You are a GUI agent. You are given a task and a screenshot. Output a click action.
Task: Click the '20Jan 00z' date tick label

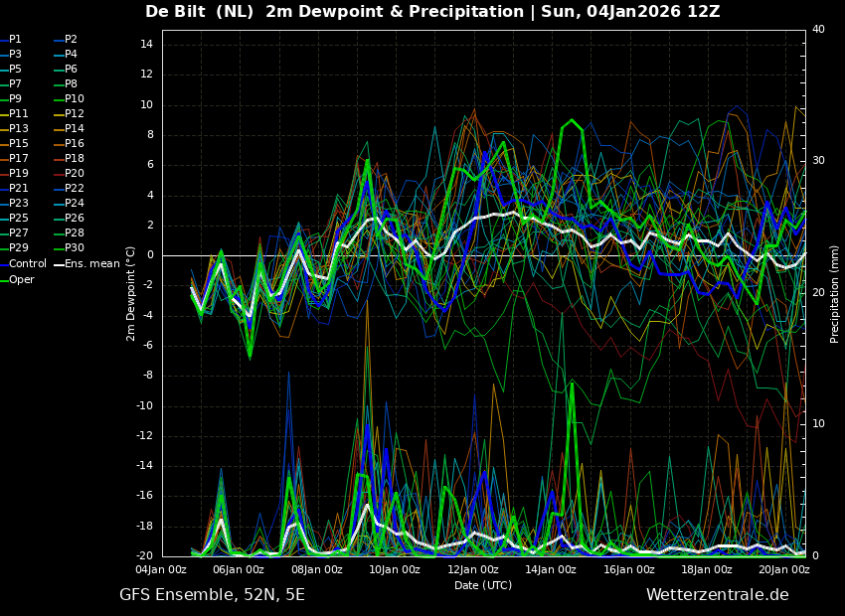pyautogui.click(x=784, y=569)
